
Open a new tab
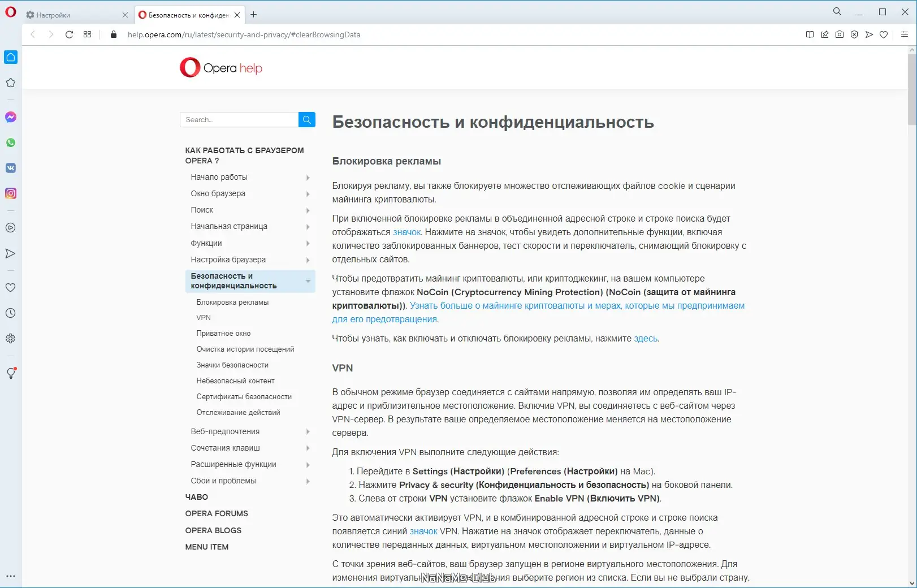[254, 15]
